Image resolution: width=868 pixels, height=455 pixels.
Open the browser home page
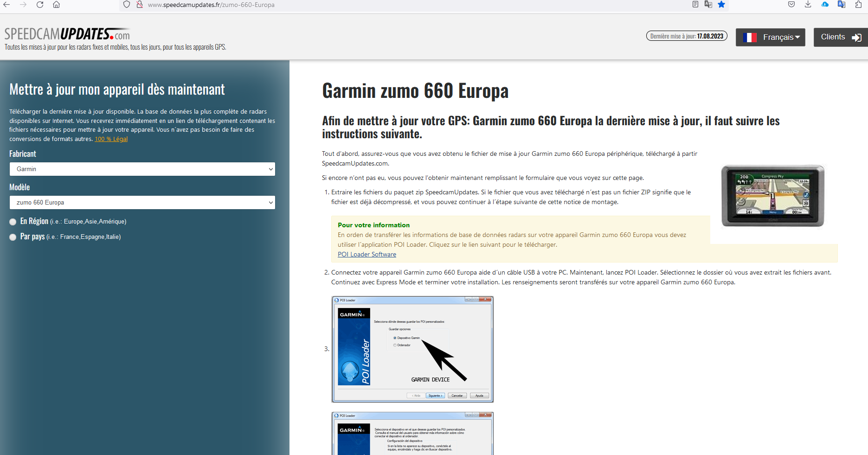(x=56, y=5)
